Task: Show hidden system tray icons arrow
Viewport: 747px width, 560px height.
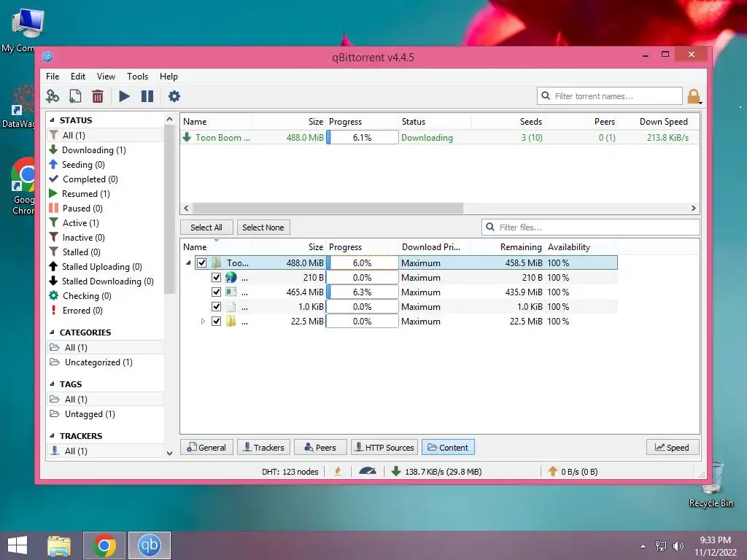Action: point(643,546)
